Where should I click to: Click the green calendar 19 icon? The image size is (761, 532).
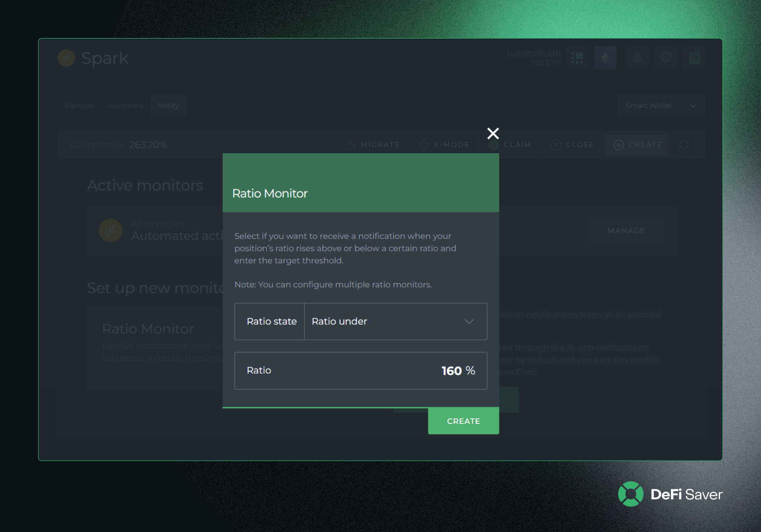tap(694, 58)
